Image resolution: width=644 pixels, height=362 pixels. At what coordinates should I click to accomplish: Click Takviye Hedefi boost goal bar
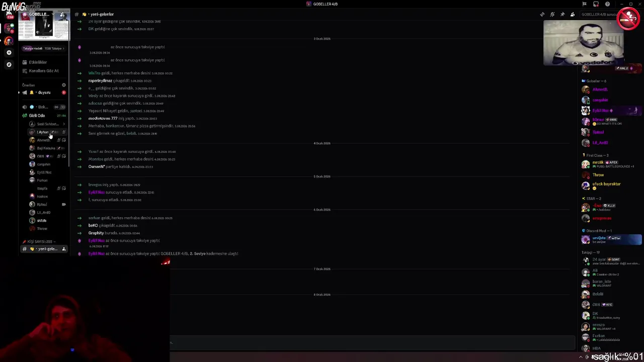point(43,48)
